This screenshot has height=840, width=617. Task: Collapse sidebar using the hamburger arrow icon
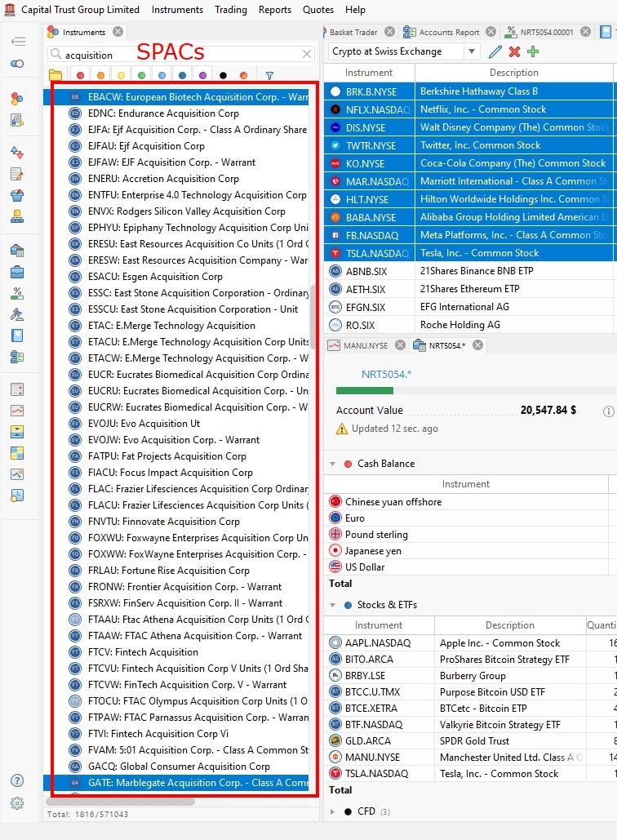point(18,42)
